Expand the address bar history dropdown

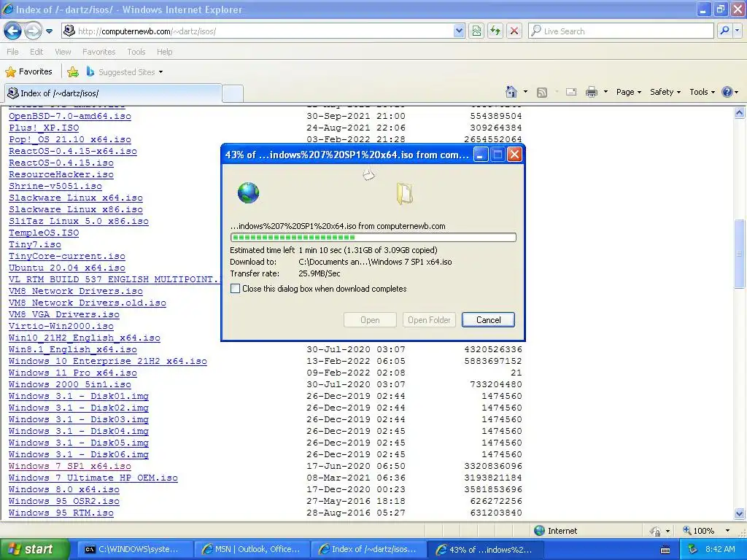[458, 31]
